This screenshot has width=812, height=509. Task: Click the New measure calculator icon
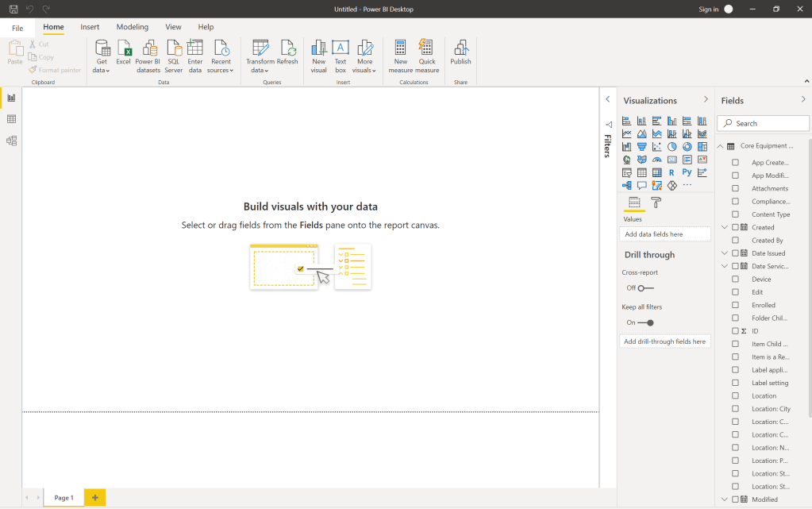point(401,48)
